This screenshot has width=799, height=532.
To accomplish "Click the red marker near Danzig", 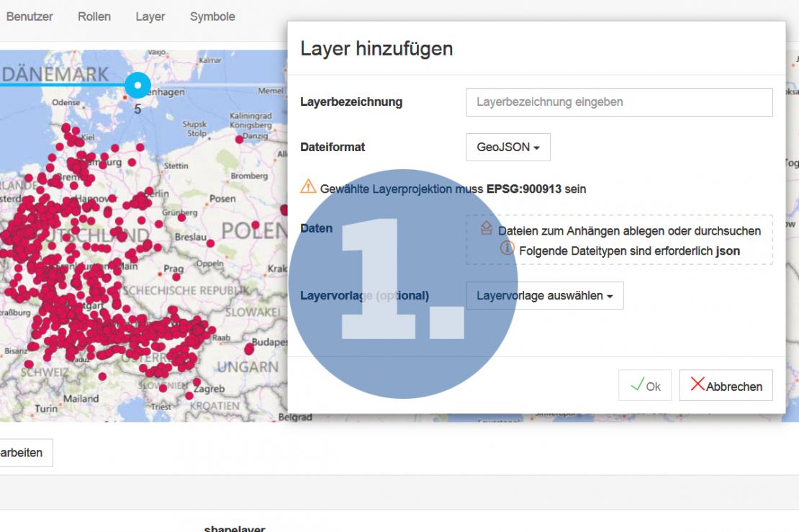I will coord(239,139).
